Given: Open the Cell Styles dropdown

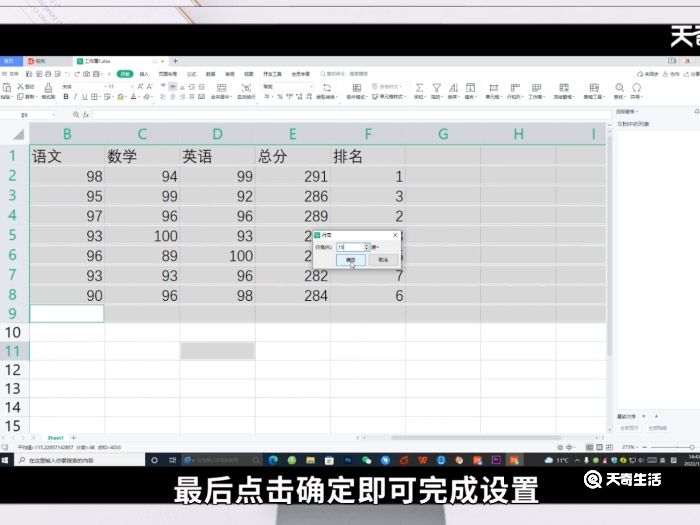Looking at the screenshot, I should coord(390,96).
